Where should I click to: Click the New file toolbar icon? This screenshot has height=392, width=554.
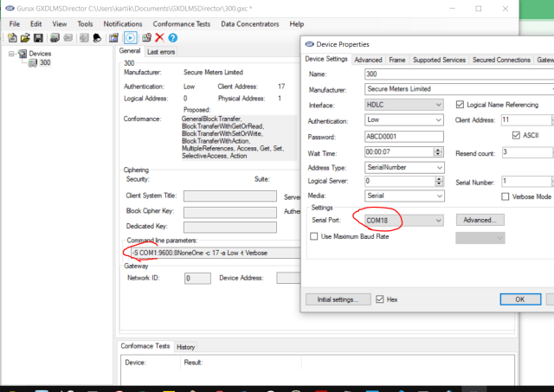click(12, 38)
